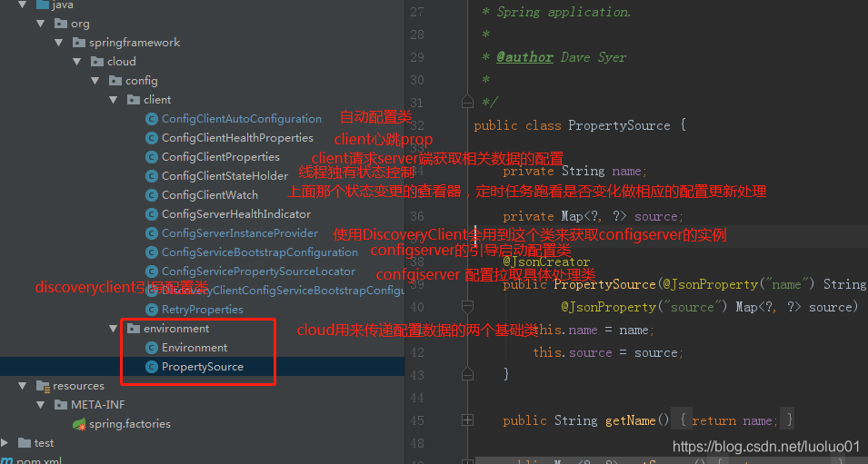Click PropertySource in the class declaration
The height and width of the screenshot is (464, 868).
(x=619, y=125)
